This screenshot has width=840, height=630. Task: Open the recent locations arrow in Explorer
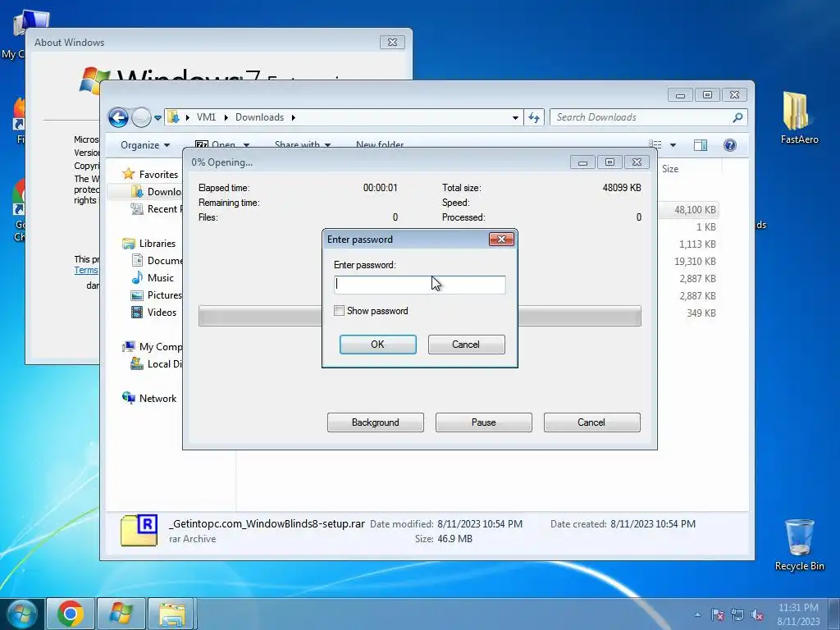(157, 118)
